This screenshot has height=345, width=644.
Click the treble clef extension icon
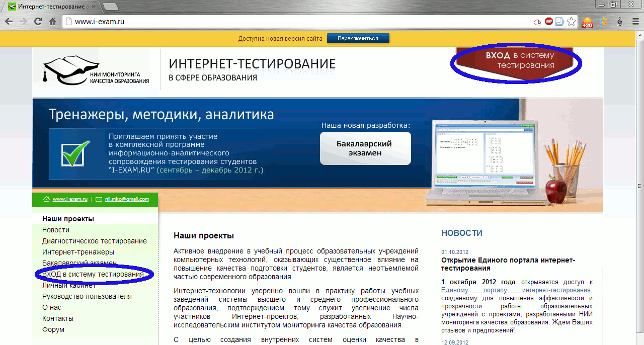point(619,22)
